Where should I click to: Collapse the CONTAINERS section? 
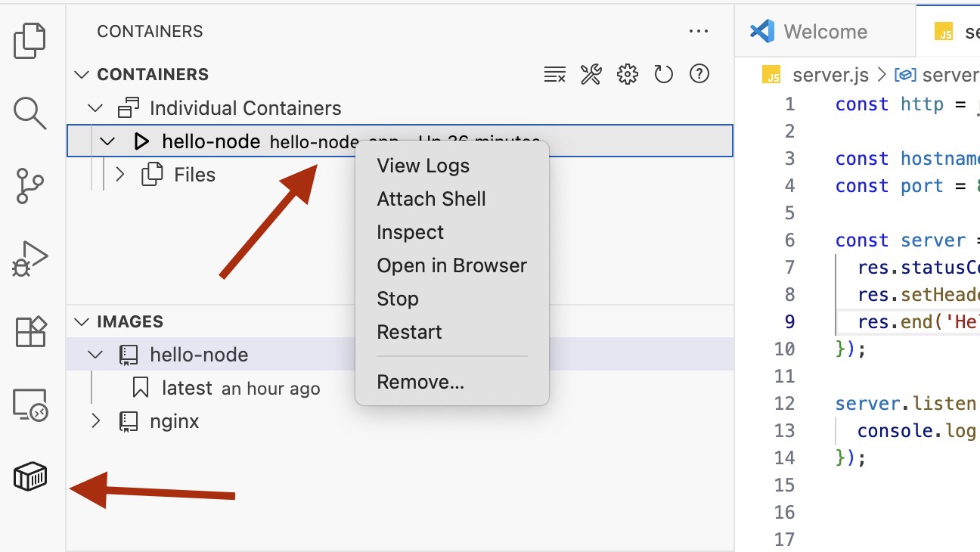click(x=82, y=75)
